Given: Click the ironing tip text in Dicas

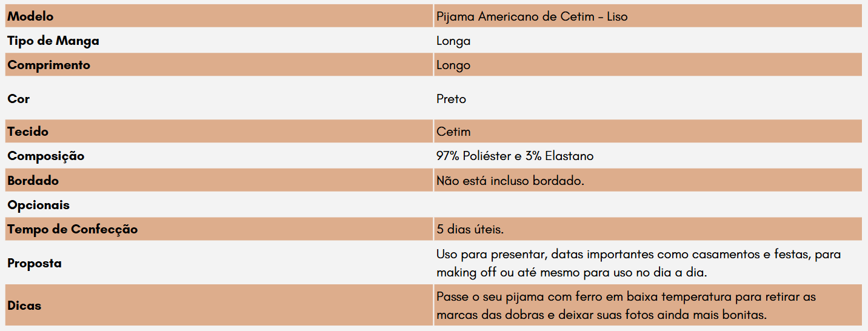Looking at the screenshot, I should point(626,306).
